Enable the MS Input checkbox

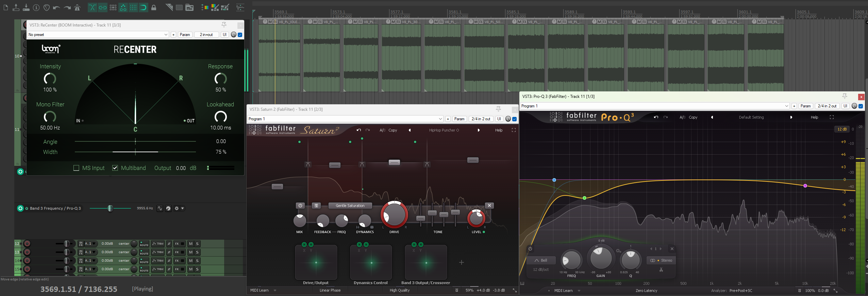click(77, 168)
